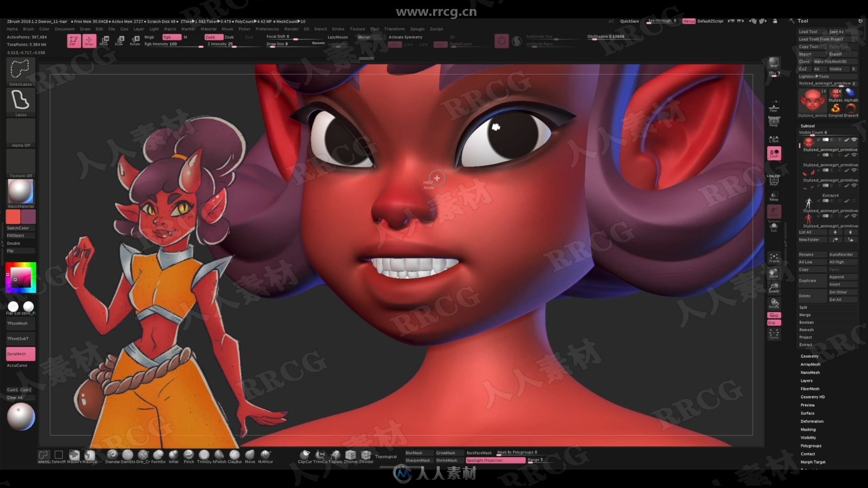Screen dimensions: 868x488
Task: Select the MAHcut brush
Action: [265, 456]
